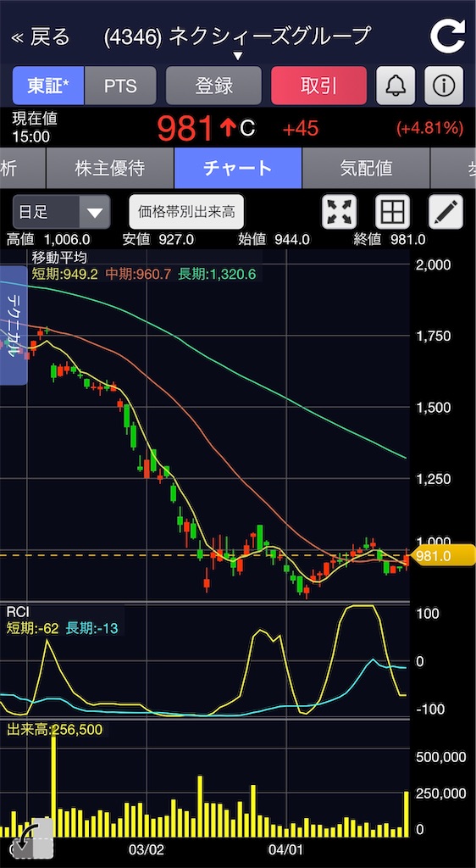Screen dimensions: 476x868
Task: Tap the 03/02 date marker
Action: tap(147, 849)
